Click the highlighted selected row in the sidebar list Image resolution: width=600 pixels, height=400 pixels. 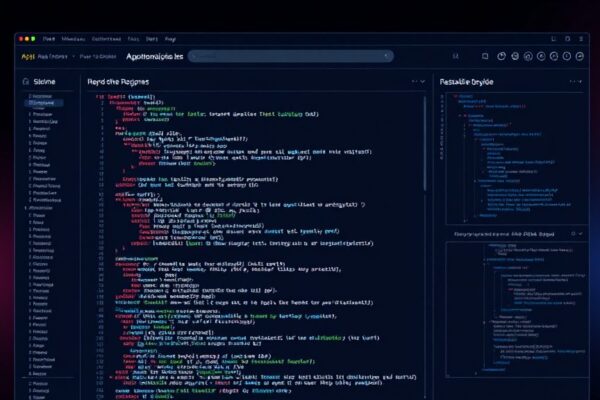[44, 103]
